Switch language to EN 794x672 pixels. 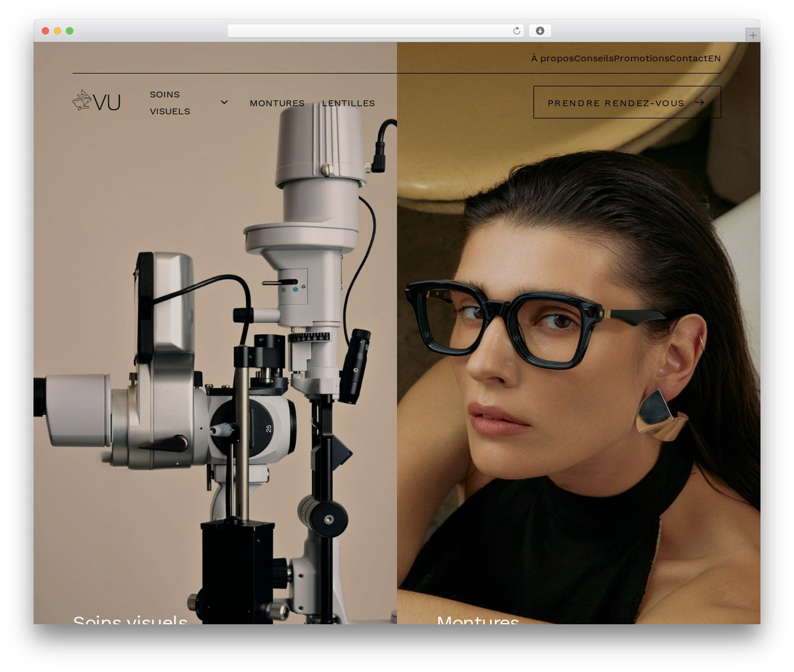715,58
